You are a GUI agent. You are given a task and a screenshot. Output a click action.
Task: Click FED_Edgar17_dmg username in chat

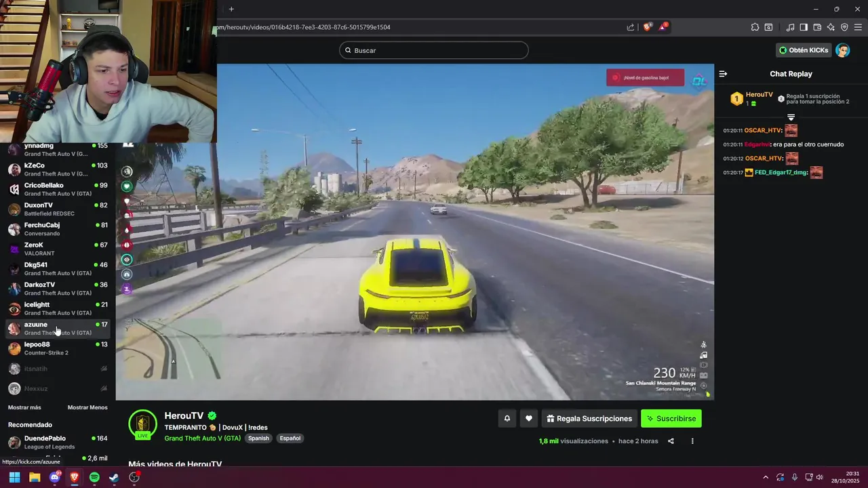781,173
